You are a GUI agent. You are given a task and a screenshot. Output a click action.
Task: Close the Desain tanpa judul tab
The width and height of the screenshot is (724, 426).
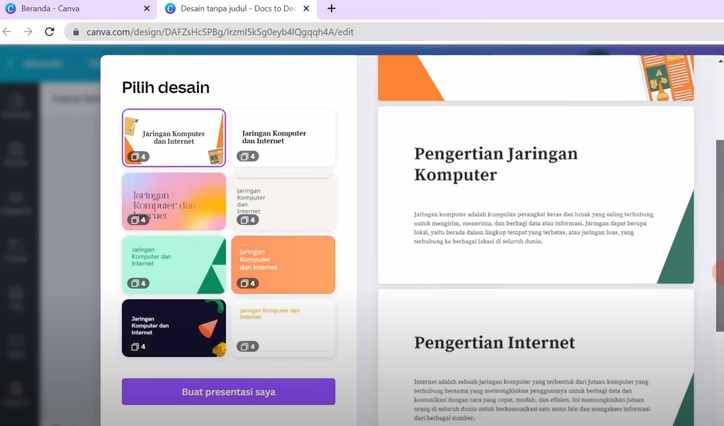pos(306,8)
